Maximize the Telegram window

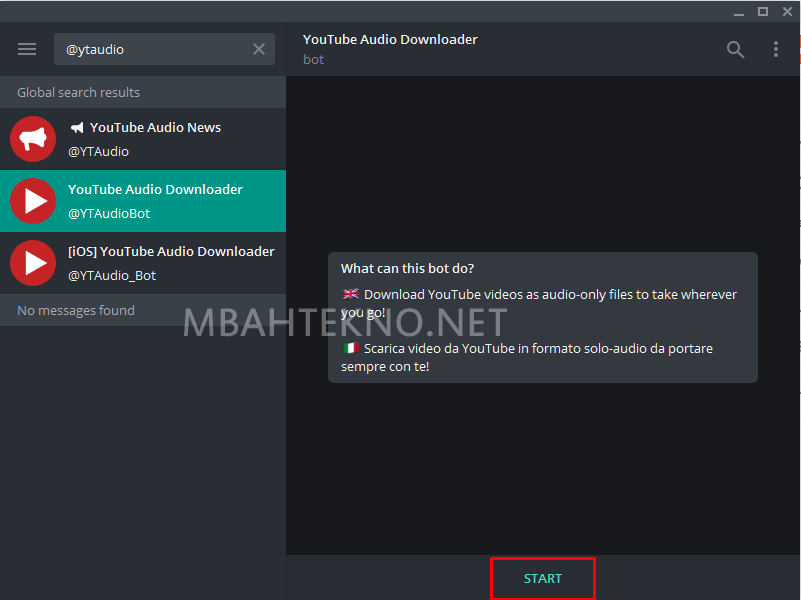763,12
